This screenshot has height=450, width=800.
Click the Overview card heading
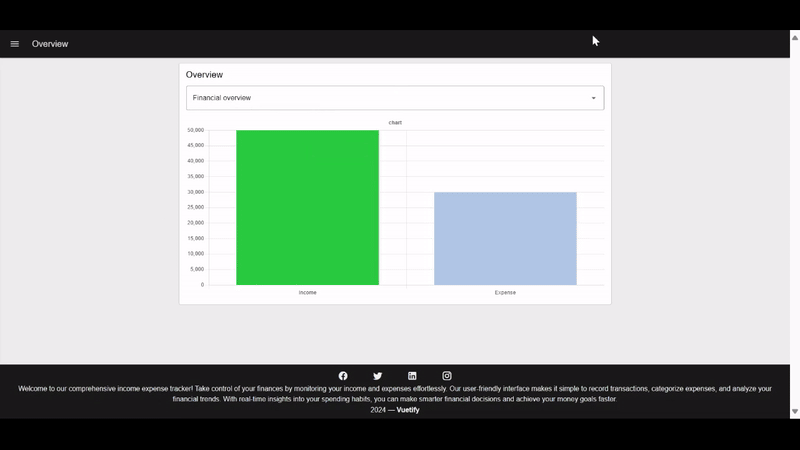204,75
